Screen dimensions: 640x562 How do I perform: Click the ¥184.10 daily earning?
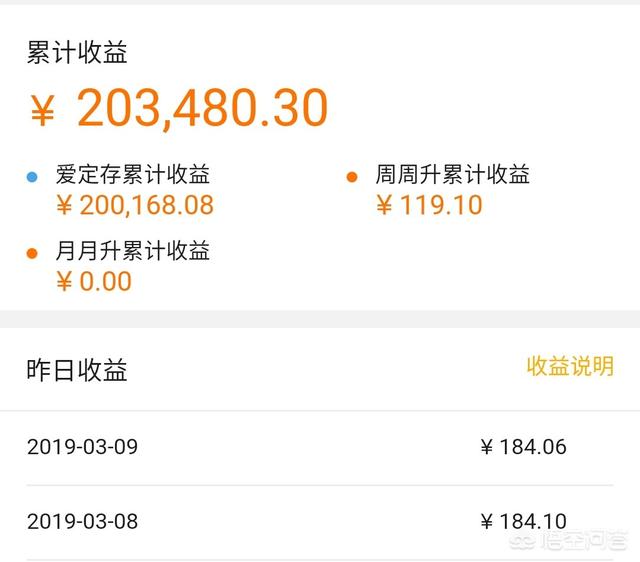tap(523, 521)
